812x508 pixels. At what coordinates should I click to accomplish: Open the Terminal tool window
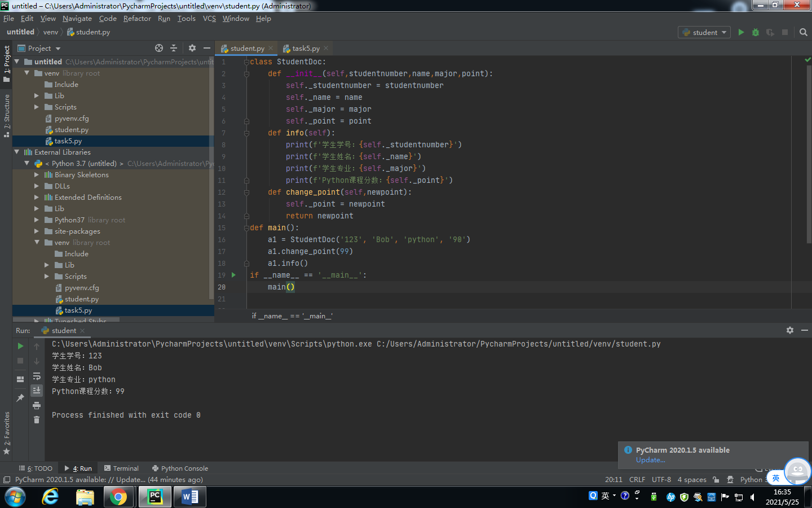[x=121, y=468]
